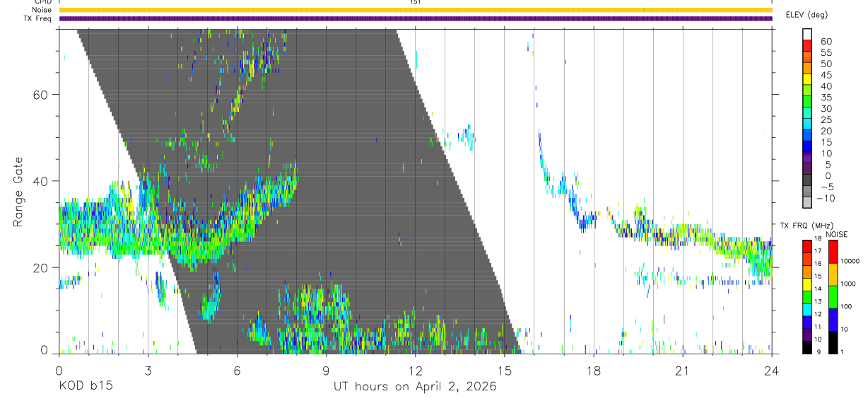Click the green swatch in the NOISE color bar
868x401 pixels.
pyautogui.click(x=833, y=297)
